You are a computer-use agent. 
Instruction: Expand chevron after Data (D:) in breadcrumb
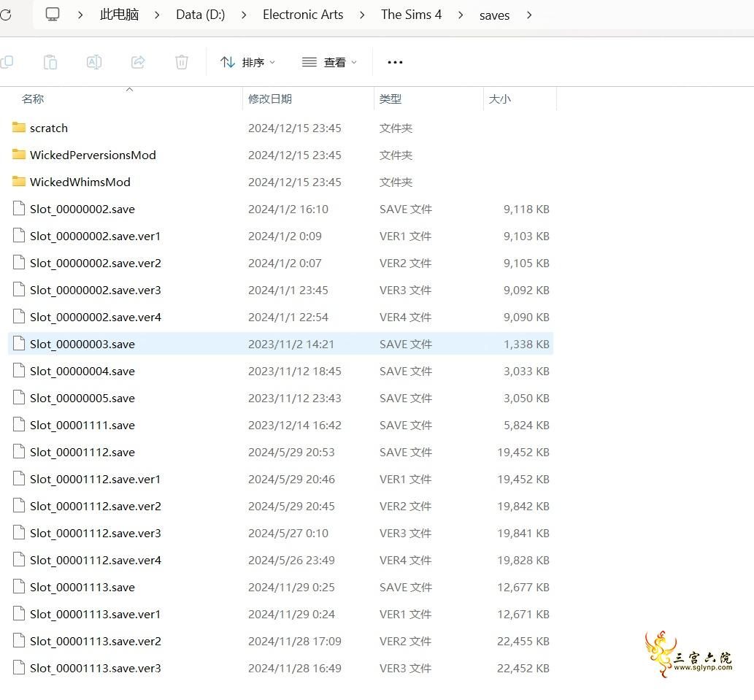coord(244,15)
